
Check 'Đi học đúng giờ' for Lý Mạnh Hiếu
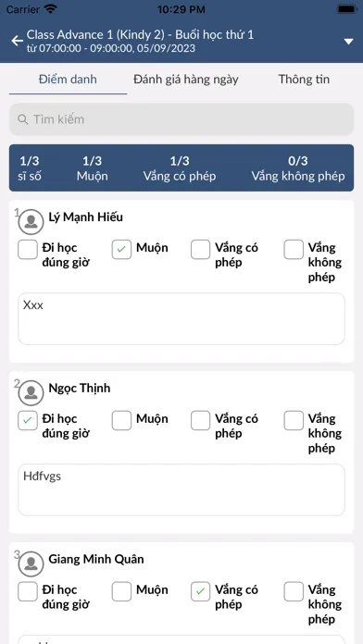28,250
